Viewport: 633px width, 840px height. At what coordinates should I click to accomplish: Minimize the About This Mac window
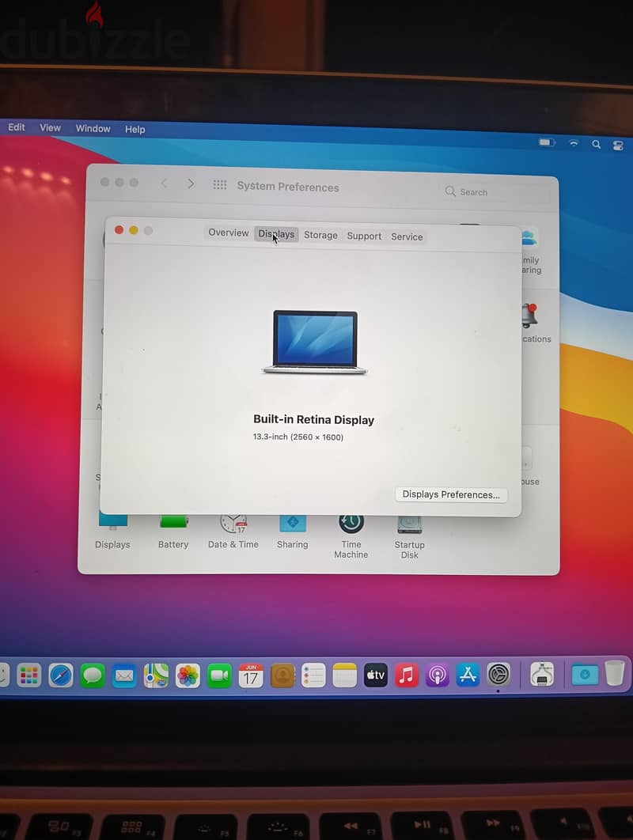(x=134, y=230)
